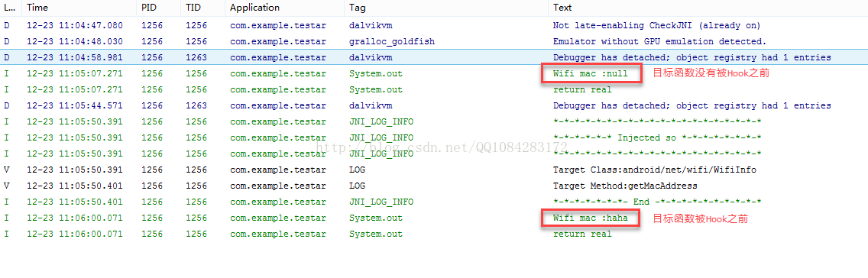Click the time cell of the Target Method row
The height and width of the screenshot is (278, 868).
(75, 186)
